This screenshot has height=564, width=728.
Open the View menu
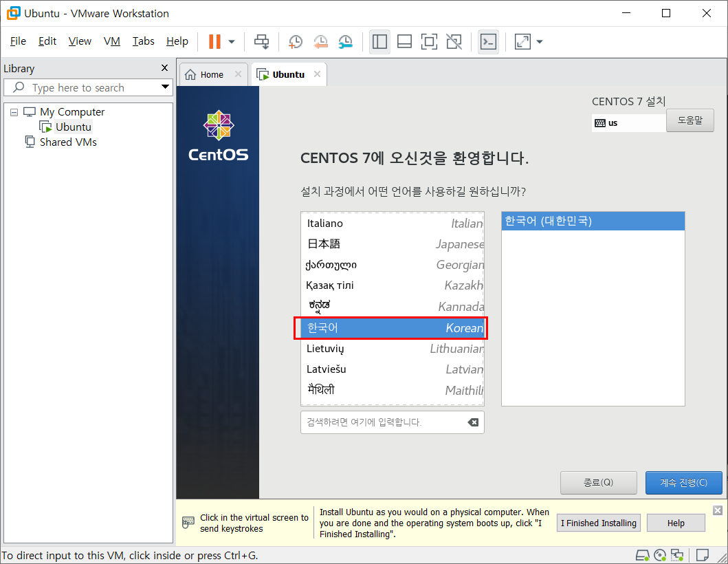(x=80, y=41)
